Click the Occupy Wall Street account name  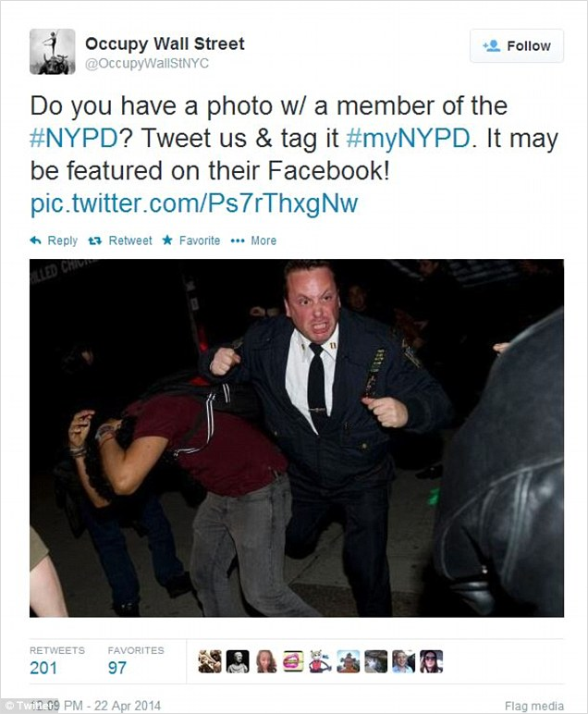click(165, 43)
